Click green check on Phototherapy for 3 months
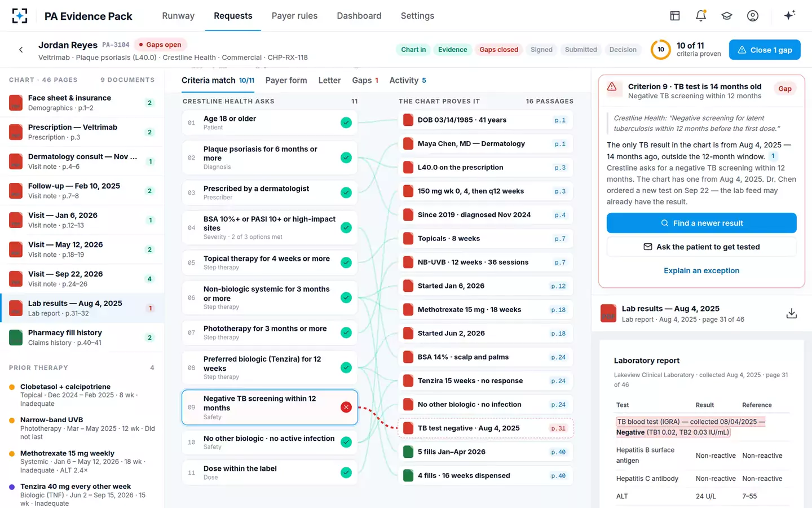This screenshot has height=508, width=812. (346, 332)
